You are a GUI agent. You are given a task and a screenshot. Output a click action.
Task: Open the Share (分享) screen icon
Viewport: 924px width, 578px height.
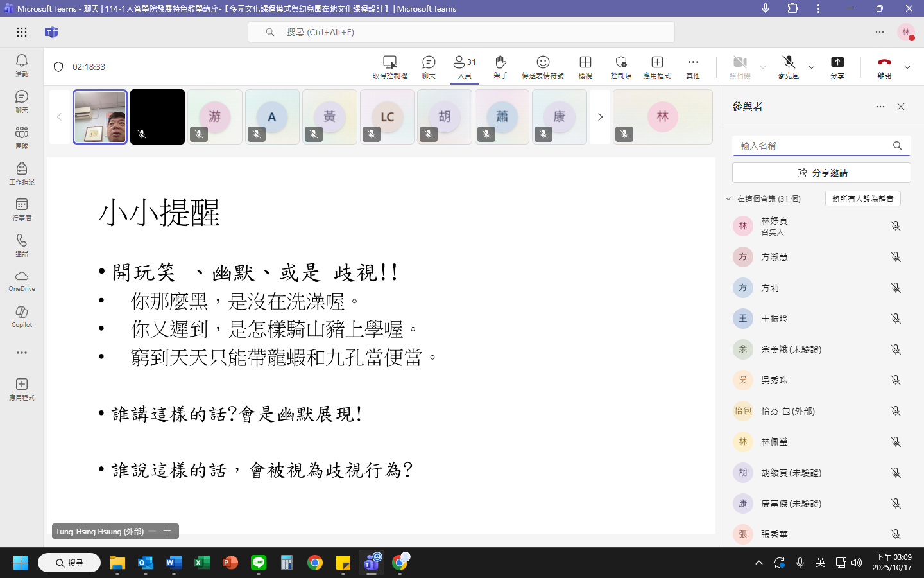(x=837, y=66)
